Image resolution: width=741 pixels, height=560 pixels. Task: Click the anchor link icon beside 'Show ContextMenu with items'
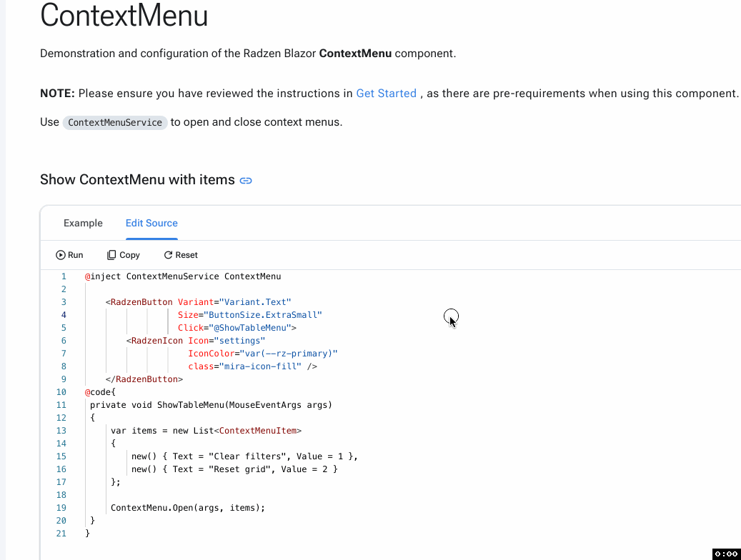(x=246, y=181)
